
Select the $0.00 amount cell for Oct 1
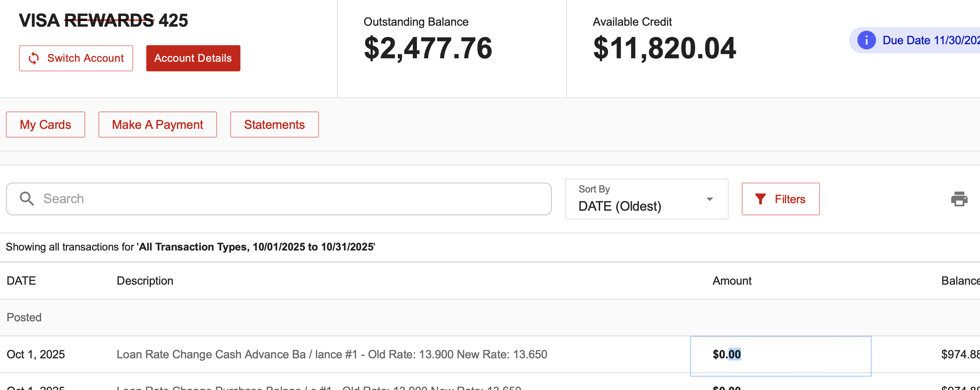coord(726,354)
